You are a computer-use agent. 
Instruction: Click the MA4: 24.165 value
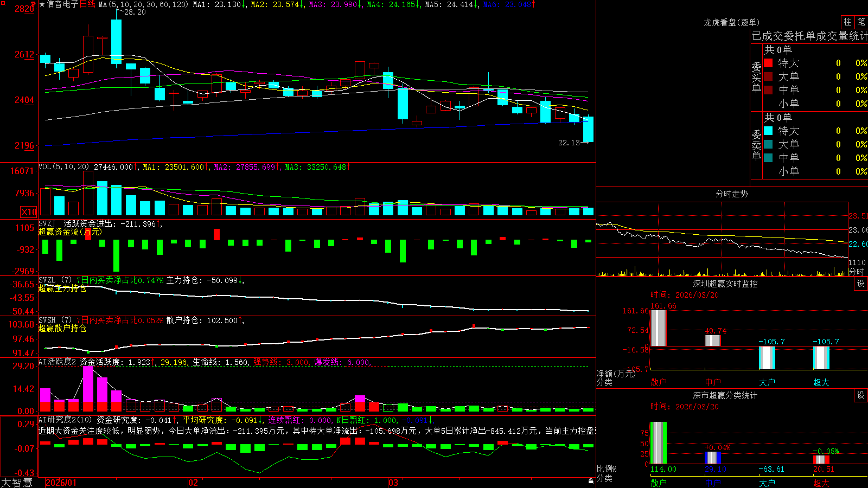[x=394, y=4]
